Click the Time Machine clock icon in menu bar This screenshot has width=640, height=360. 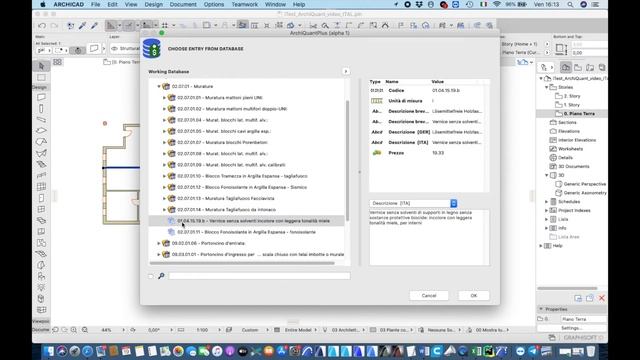pyautogui.click(x=469, y=4)
